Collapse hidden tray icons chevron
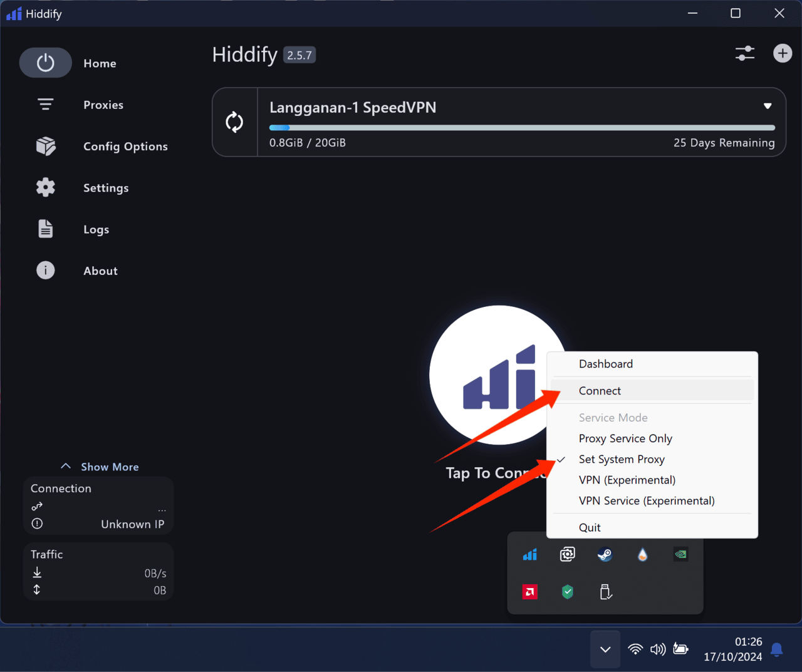Image resolution: width=802 pixels, height=672 pixels. (605, 649)
